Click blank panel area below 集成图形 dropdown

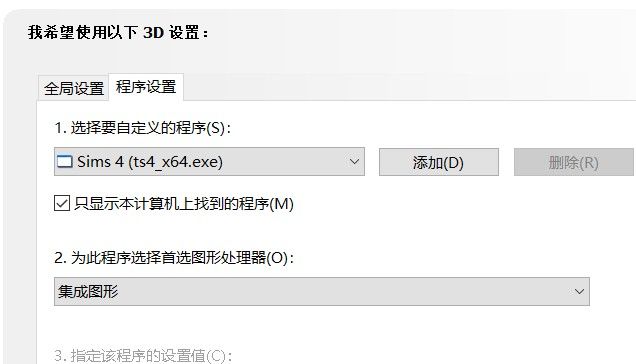[322, 327]
